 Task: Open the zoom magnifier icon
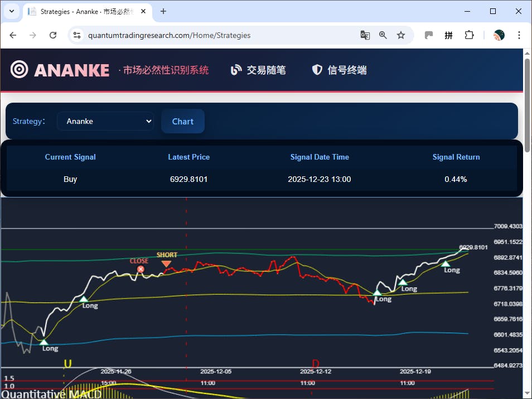(383, 35)
